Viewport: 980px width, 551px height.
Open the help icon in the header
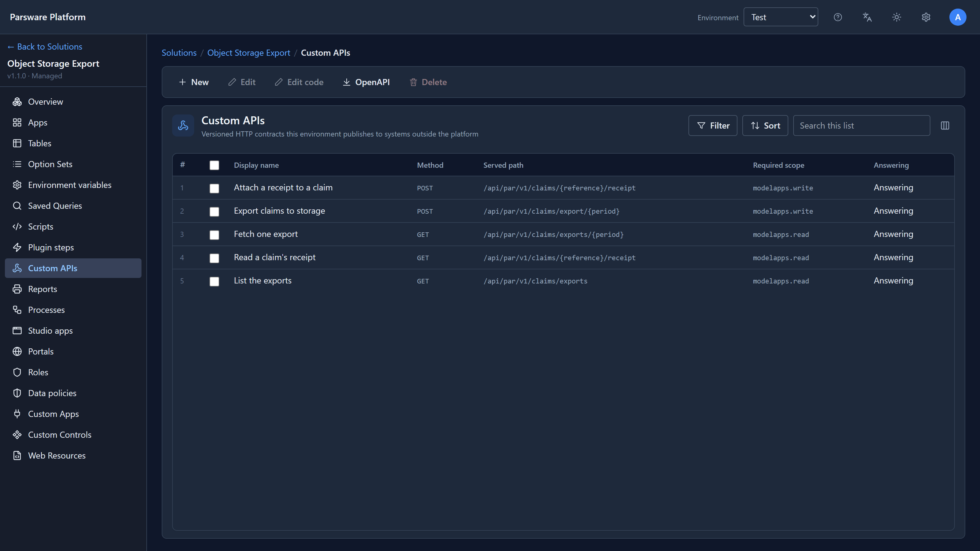tap(838, 17)
